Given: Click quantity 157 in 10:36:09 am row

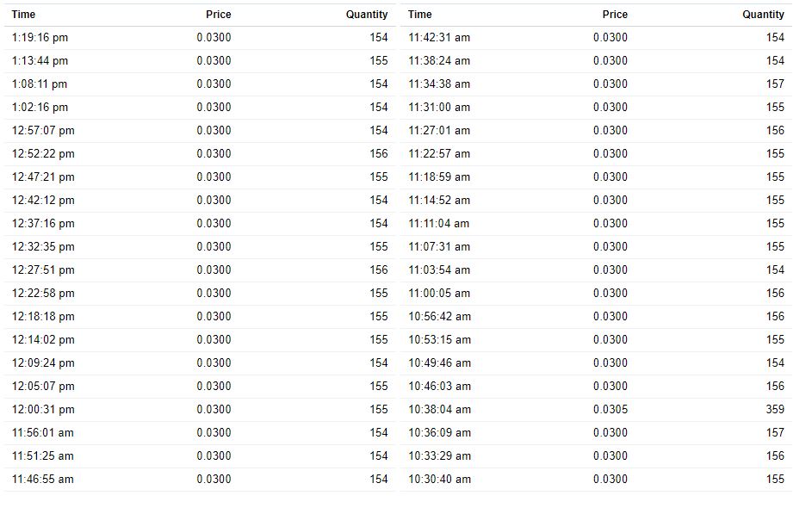Looking at the screenshot, I should (x=775, y=433).
